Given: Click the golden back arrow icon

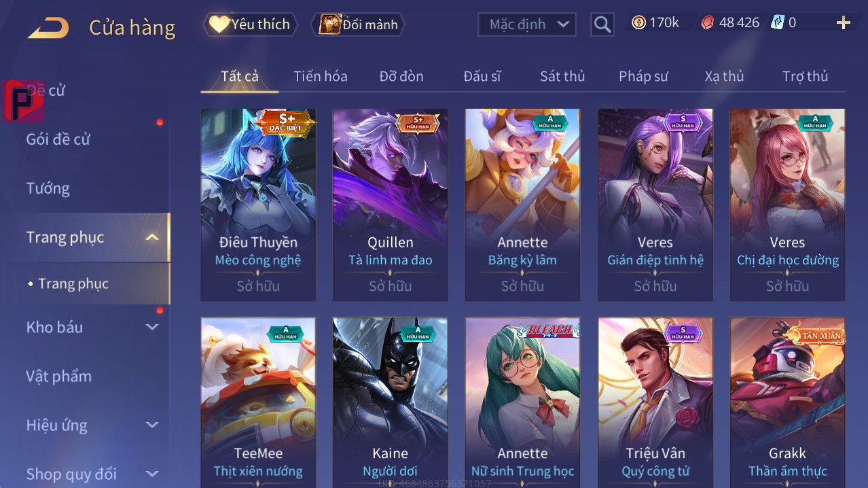Looking at the screenshot, I should [x=48, y=29].
